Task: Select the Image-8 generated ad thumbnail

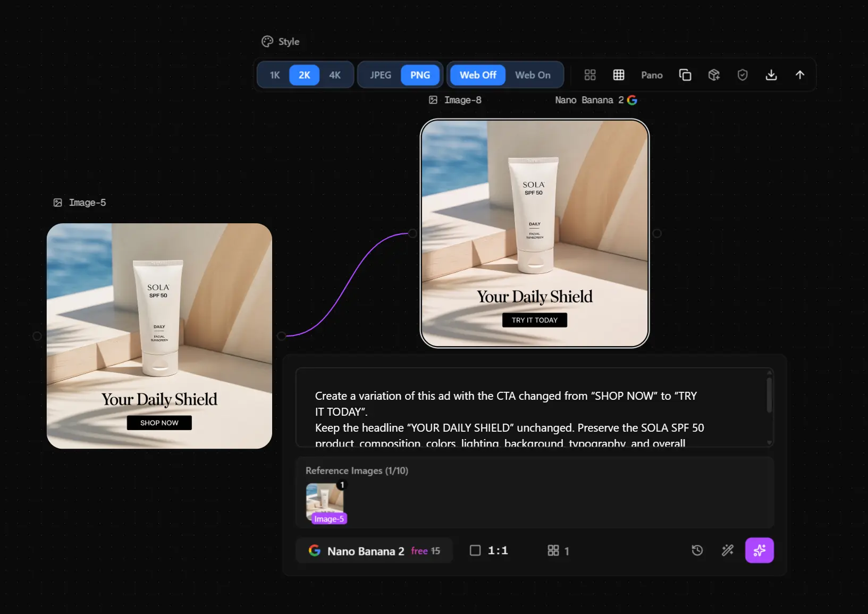Action: coord(535,233)
